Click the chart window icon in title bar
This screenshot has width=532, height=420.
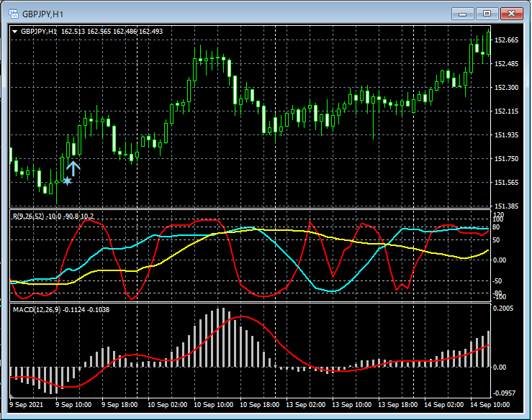pos(12,13)
